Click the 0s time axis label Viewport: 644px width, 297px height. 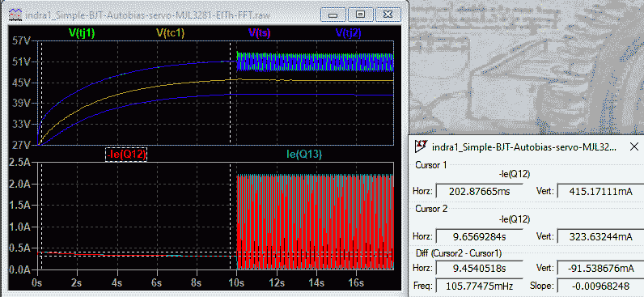click(x=37, y=283)
